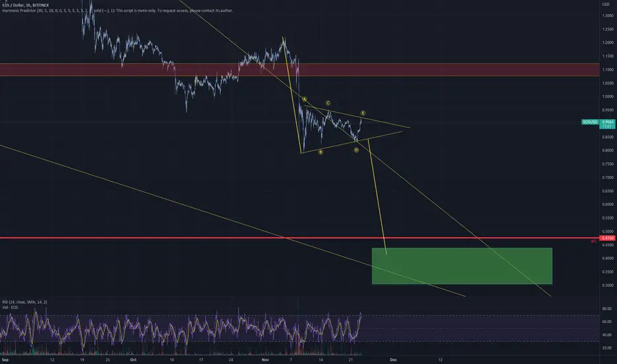Click the 0.8000 level on price axis

[608, 150]
